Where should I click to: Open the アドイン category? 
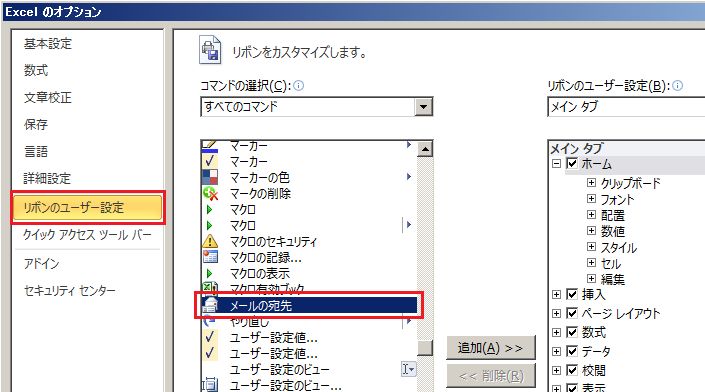point(41,263)
